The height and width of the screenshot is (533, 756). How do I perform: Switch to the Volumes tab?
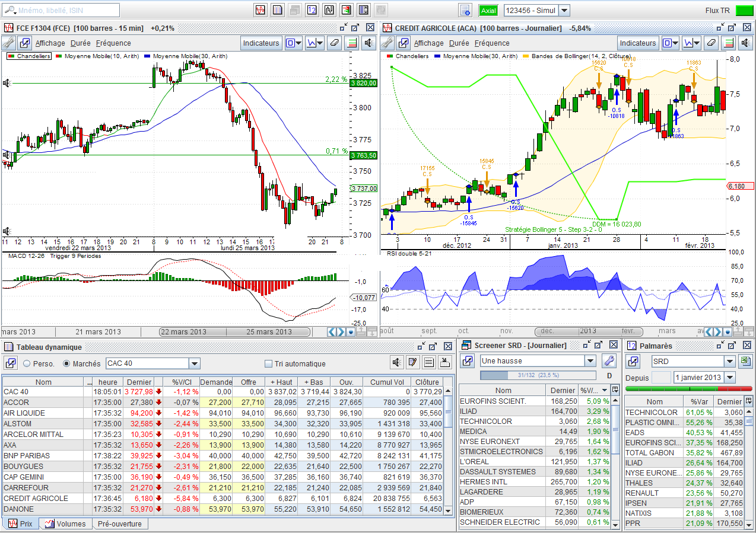66,524
